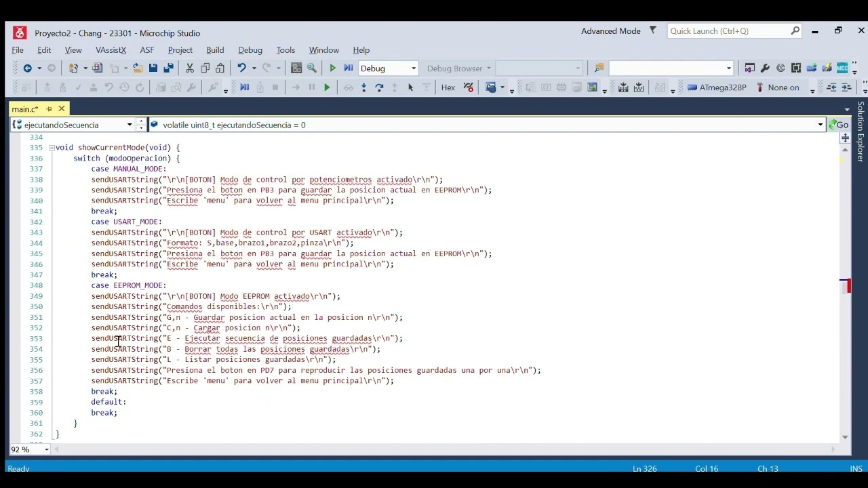Click the Step Over icon
Screen dimensions: 868x488
coord(379,87)
